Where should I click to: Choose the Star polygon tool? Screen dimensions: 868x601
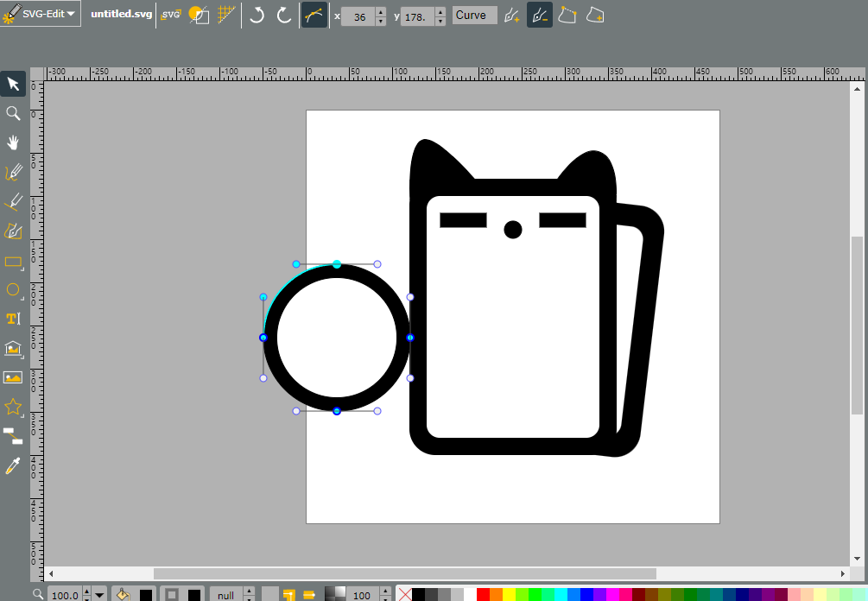coord(13,408)
